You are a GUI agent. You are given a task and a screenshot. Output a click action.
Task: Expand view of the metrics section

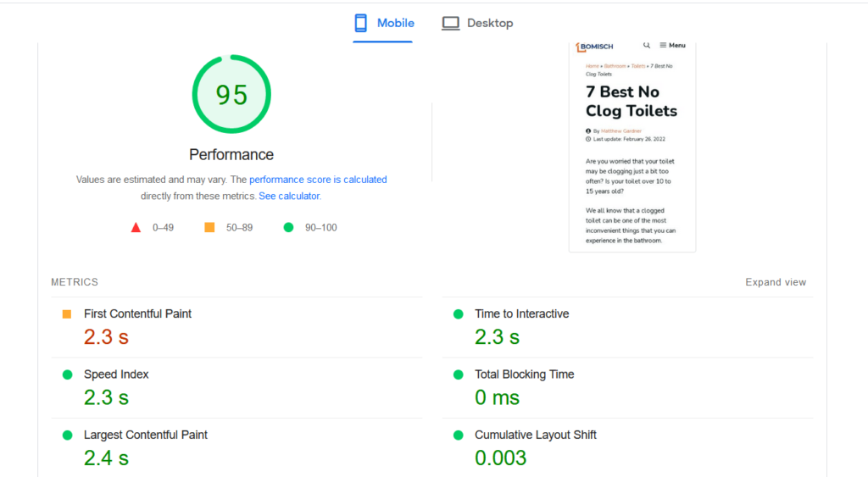tap(776, 282)
